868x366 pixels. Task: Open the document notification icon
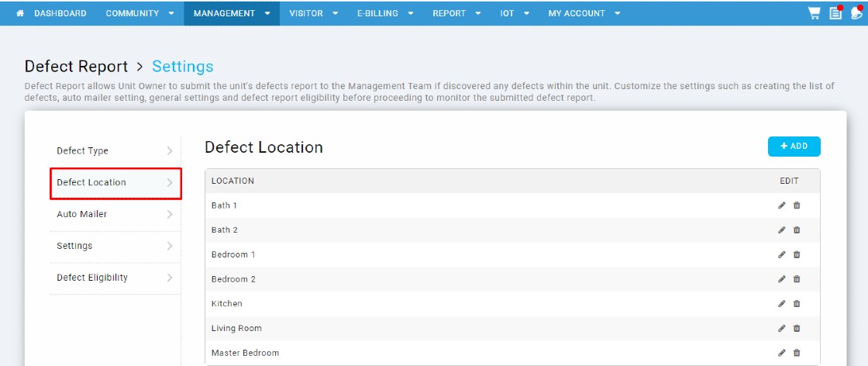tap(836, 12)
